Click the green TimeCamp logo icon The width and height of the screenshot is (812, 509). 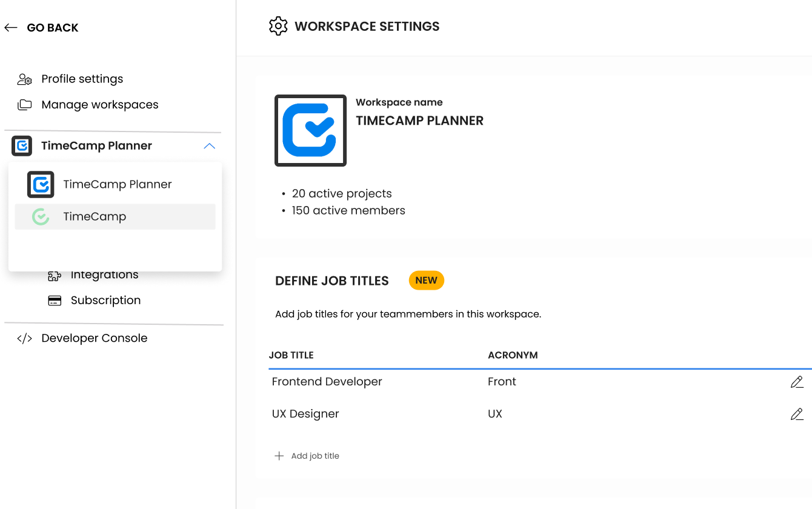point(41,217)
